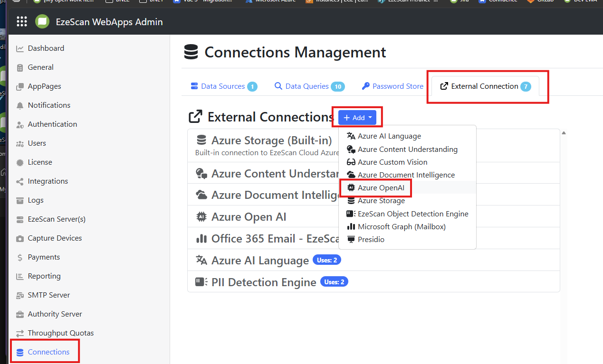Click the Notifications bell icon

(20, 105)
